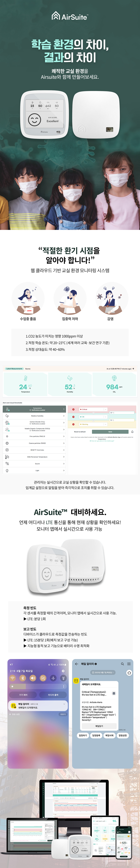140x868 pixels.
Task: Click the refresh icon next to timestamp
Action: coord(133,369)
